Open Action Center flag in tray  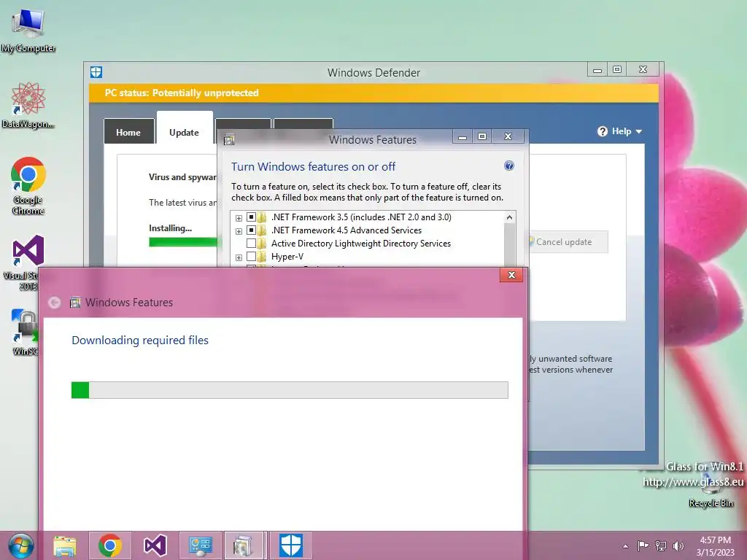click(x=643, y=545)
